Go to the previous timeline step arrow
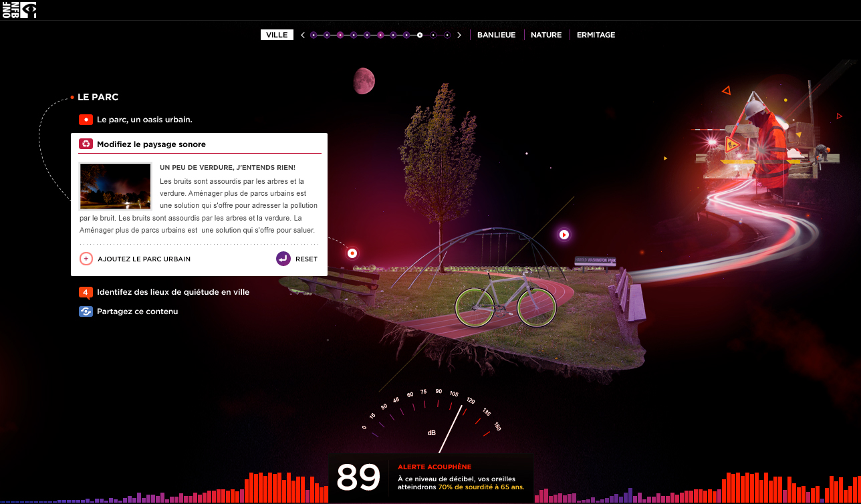Screen dimensions: 861x504 coord(303,35)
